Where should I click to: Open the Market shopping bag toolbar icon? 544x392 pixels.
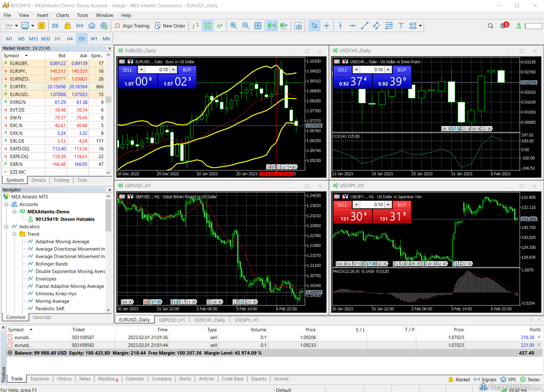(68, 26)
